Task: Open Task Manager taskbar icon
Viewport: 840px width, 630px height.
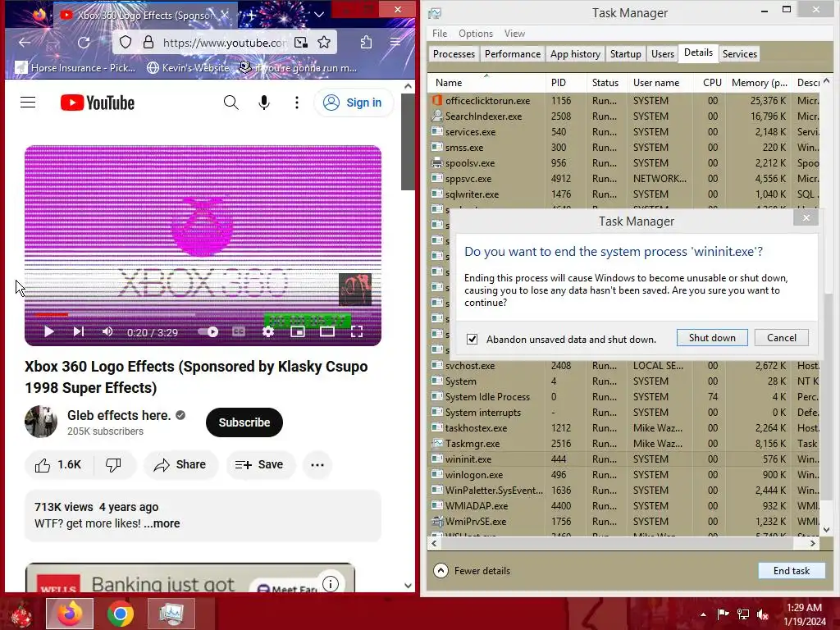Action: click(171, 614)
